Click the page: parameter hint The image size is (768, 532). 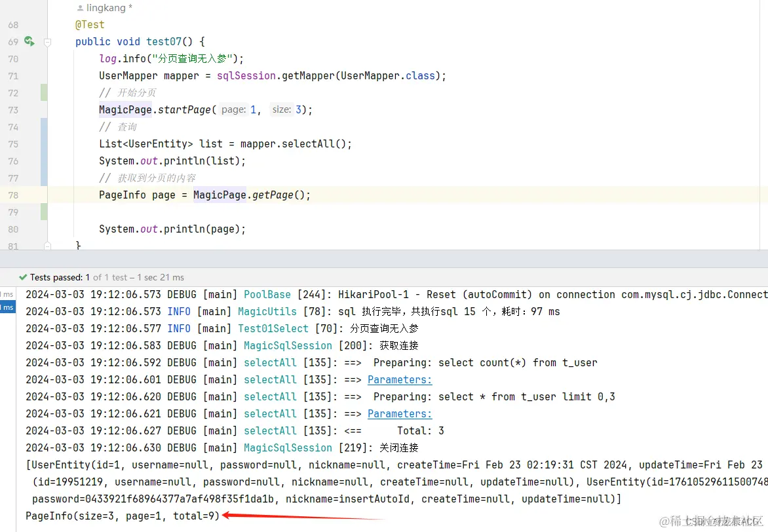pyautogui.click(x=234, y=109)
